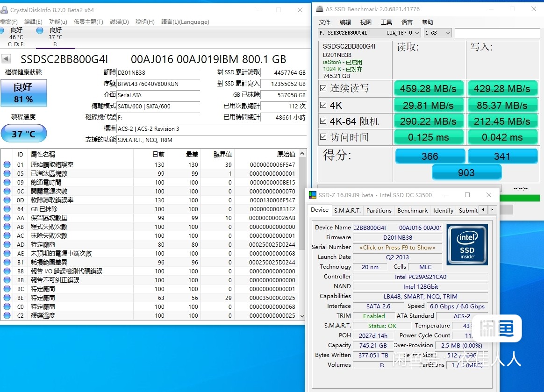Click the green progress bar in AS SSD
This screenshot has width=544, height=392.
point(519,198)
